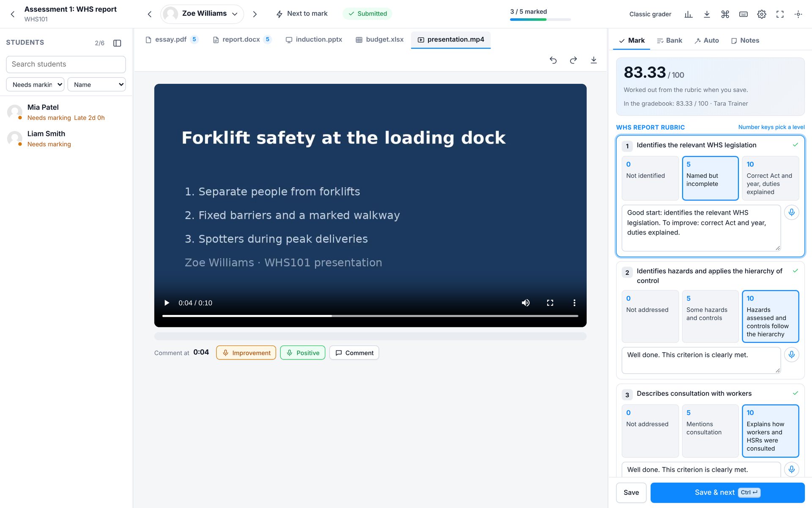Screen dimensions: 812x508
Task: Redo the annotation
Action: click(x=573, y=60)
